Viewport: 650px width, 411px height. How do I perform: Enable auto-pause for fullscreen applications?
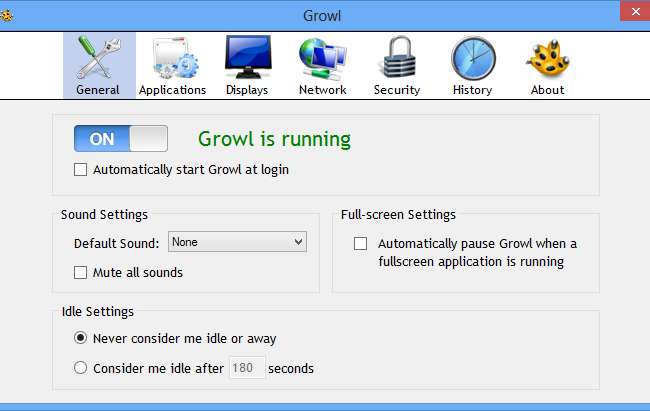360,243
